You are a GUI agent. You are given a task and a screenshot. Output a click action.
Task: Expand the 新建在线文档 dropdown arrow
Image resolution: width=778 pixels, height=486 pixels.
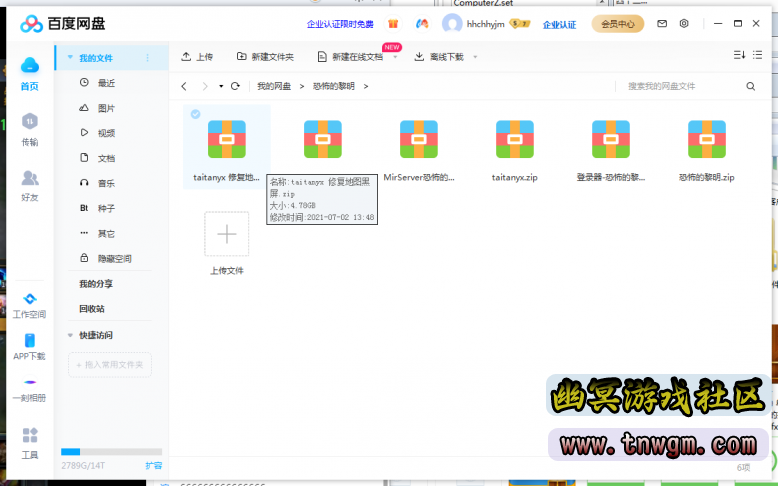[x=395, y=57]
